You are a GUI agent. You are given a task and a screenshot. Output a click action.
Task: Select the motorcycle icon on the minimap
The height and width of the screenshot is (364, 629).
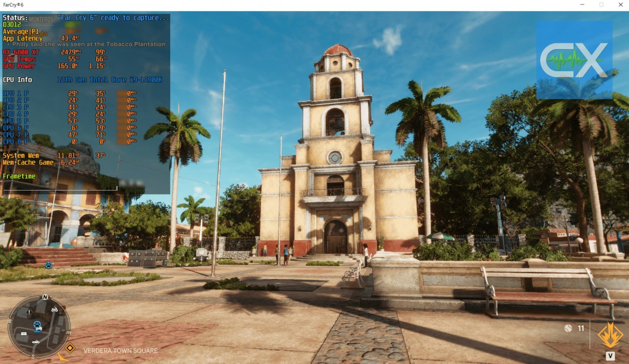pos(55,310)
